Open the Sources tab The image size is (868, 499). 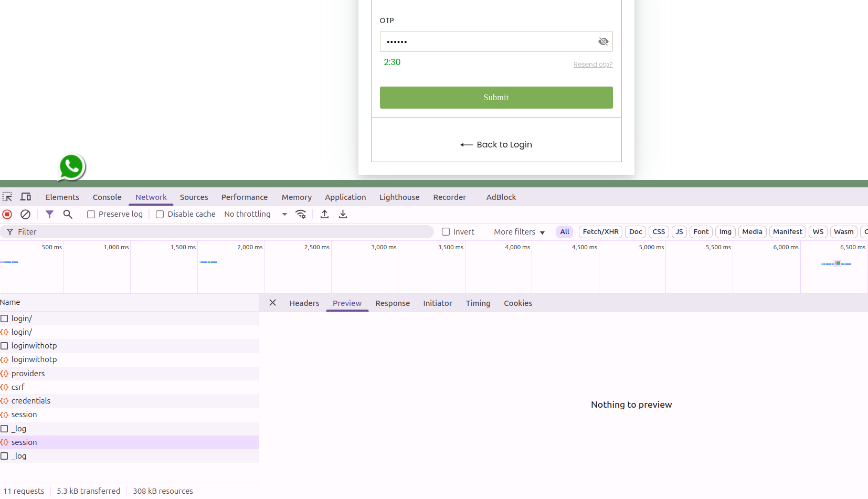194,197
